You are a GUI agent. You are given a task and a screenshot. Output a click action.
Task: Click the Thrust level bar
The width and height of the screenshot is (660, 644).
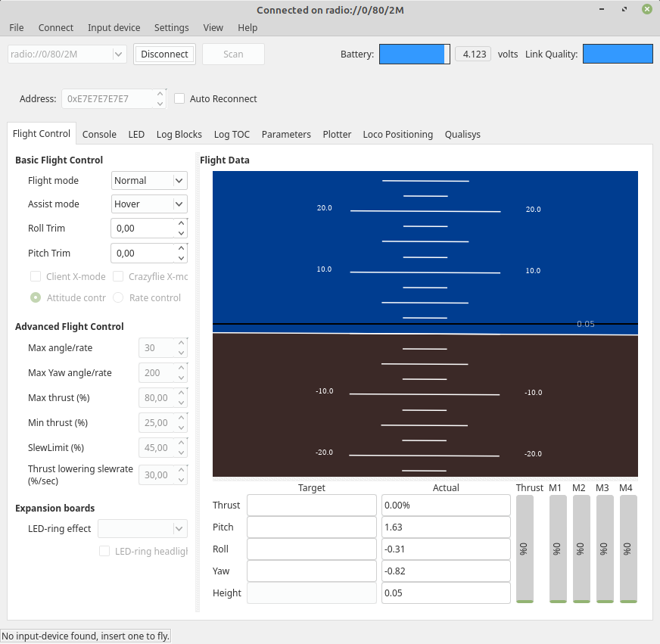[525, 549]
